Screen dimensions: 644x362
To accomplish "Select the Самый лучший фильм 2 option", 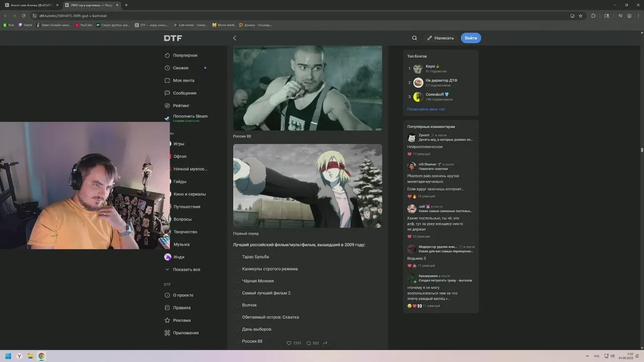I will point(263,293).
